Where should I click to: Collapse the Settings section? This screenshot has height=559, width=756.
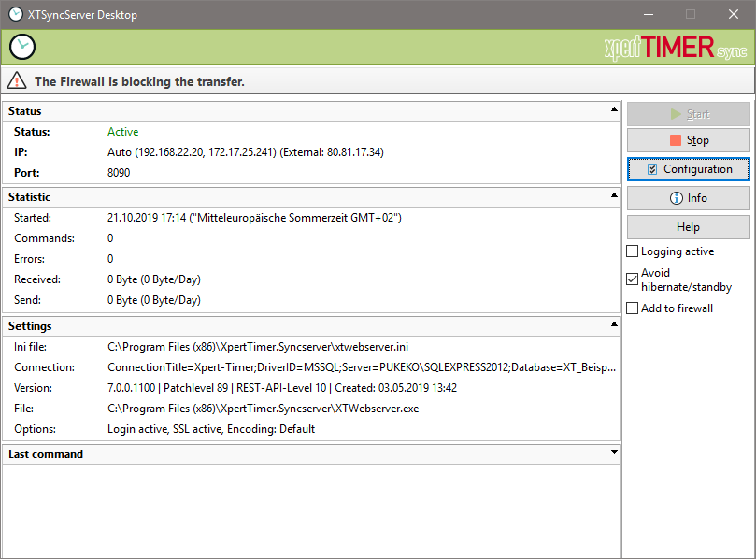614,325
